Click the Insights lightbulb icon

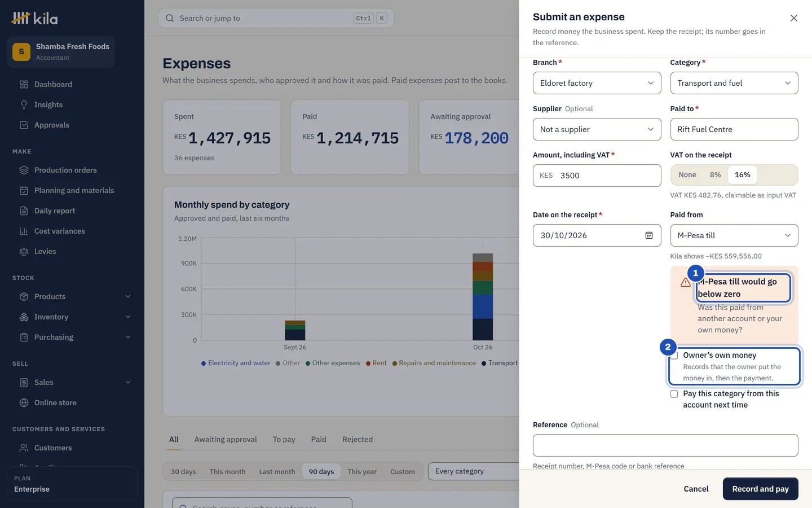pos(24,105)
